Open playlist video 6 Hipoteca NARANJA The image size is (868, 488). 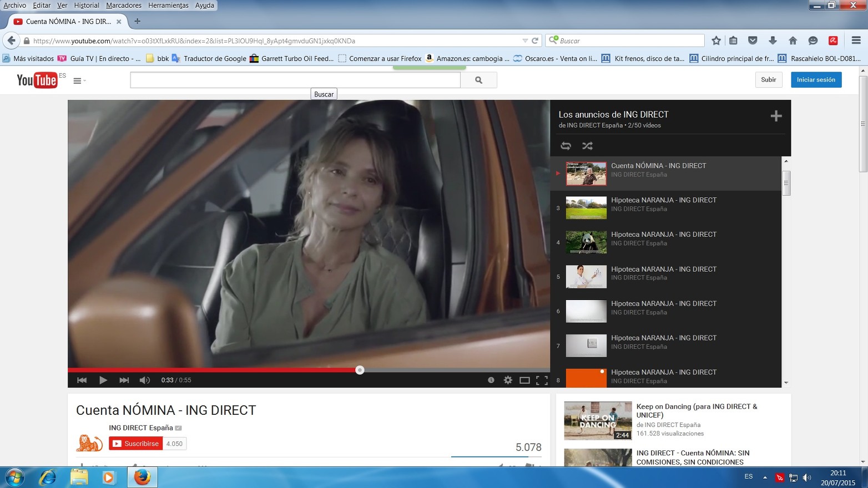click(x=665, y=311)
